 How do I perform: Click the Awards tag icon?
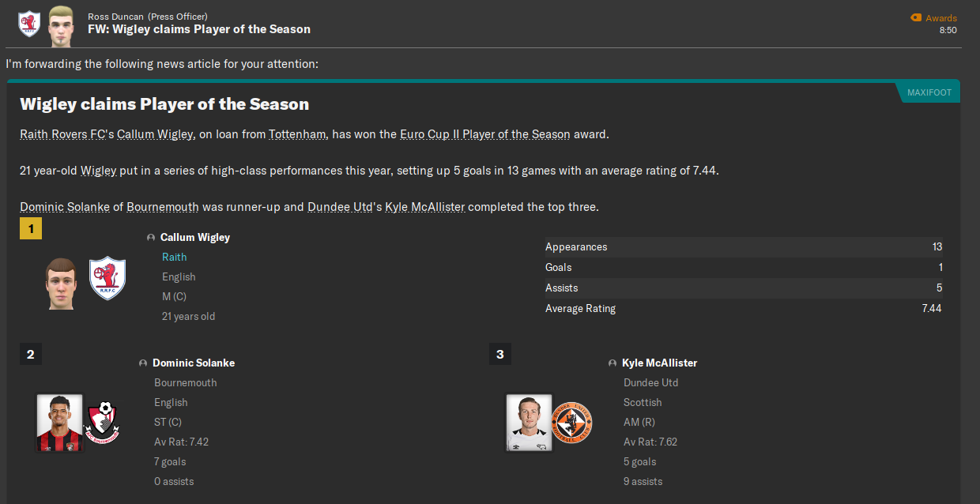click(916, 17)
